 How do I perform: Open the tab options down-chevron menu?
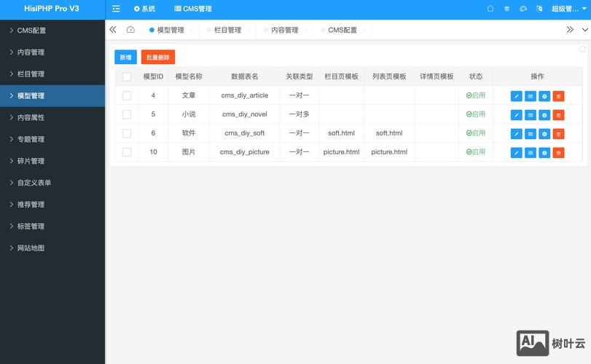[x=585, y=30]
